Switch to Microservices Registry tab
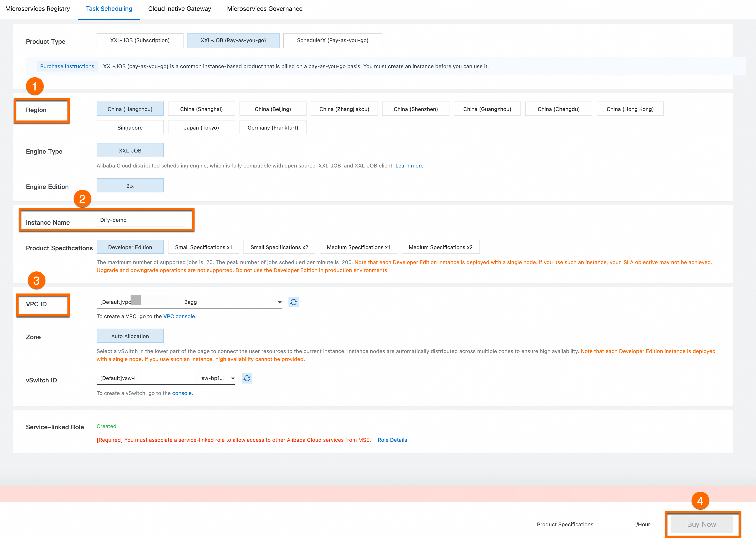This screenshot has width=756, height=538. coord(38,9)
